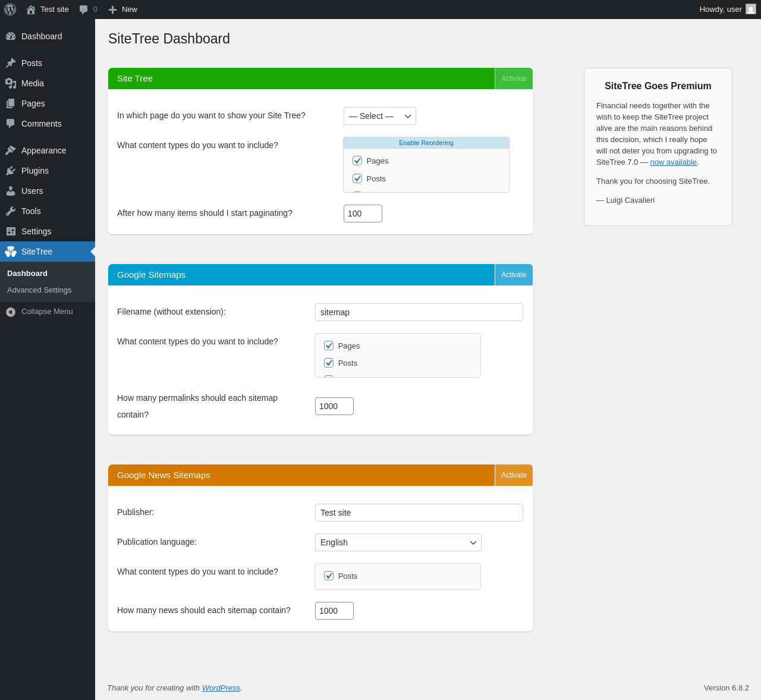This screenshot has width=761, height=700.
Task: Activate the Google Sitemaps module
Action: click(514, 275)
